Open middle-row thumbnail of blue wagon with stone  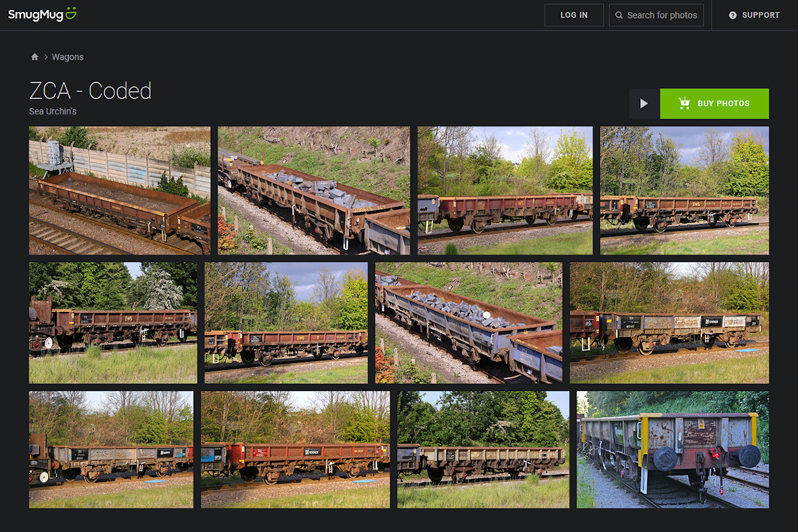469,323
